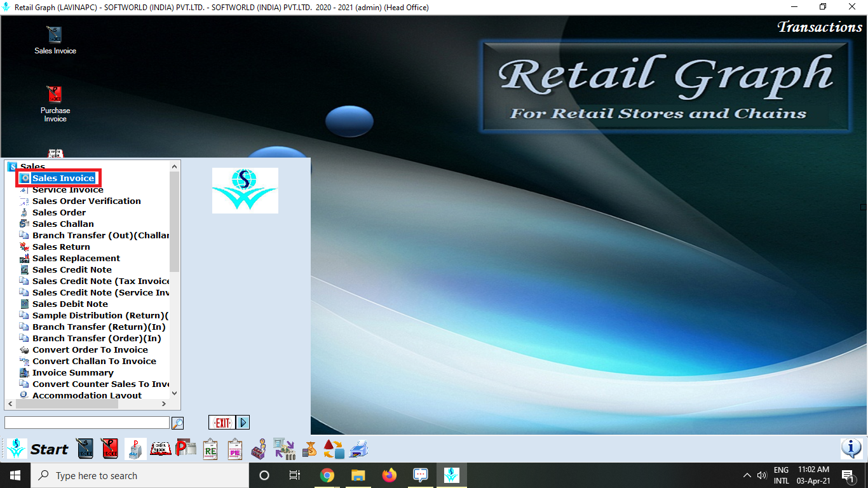Open the Sales Return entry

[x=61, y=247]
